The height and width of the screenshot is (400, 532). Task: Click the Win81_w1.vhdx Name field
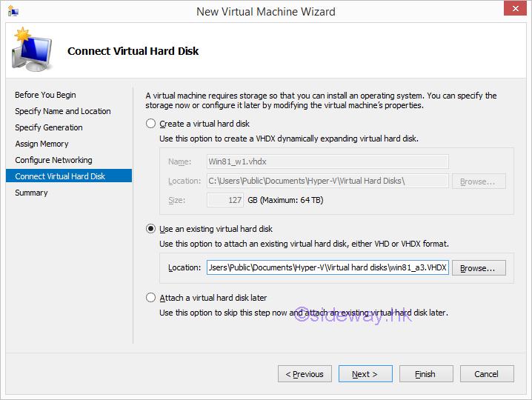[x=327, y=161]
